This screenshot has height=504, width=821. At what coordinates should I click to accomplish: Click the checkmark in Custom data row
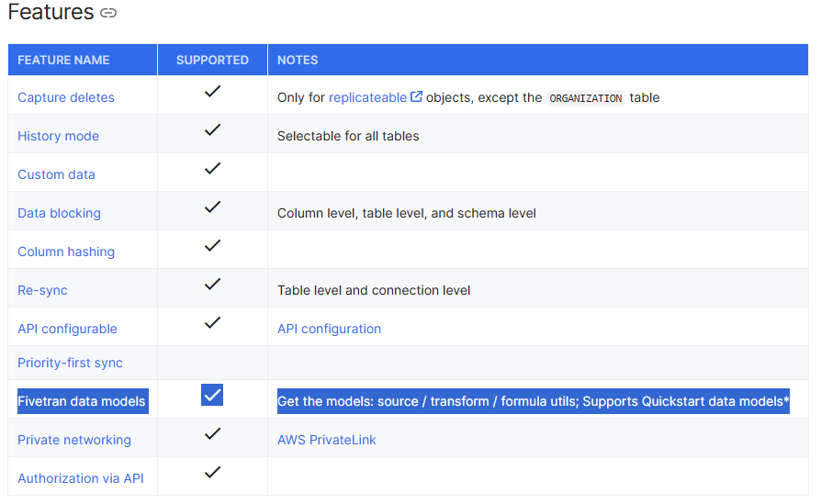(212, 169)
